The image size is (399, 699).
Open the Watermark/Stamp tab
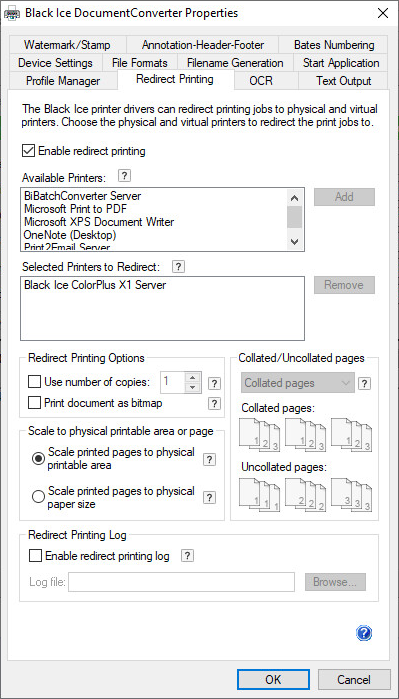click(67, 45)
